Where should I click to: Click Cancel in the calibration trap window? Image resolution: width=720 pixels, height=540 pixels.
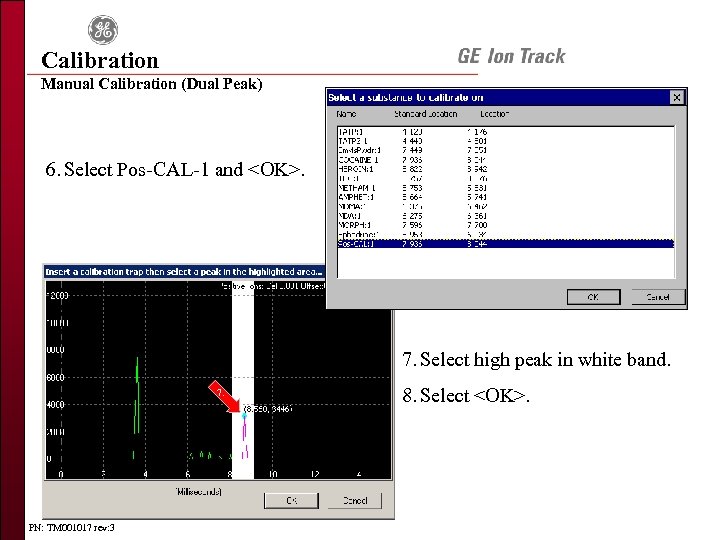click(355, 501)
